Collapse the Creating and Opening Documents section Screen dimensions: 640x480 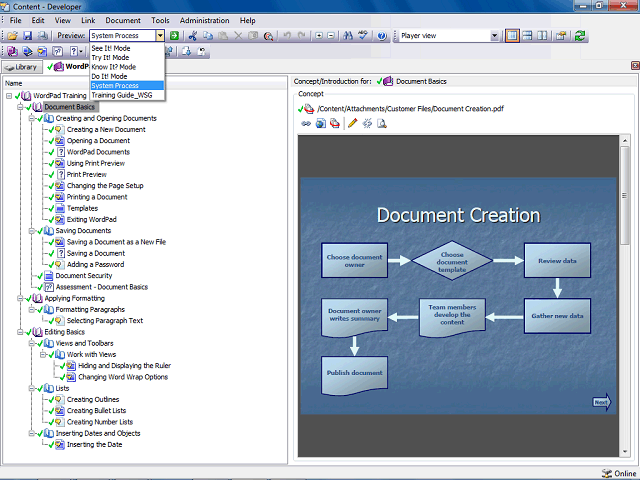coord(31,118)
